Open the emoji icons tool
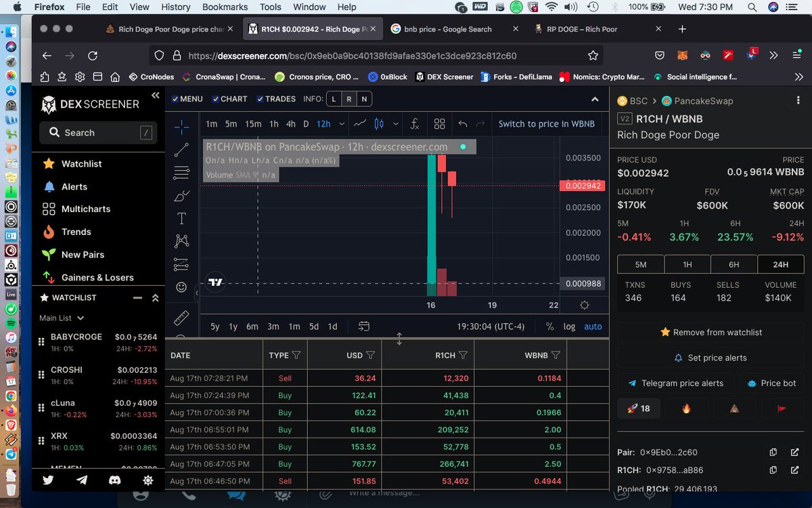This screenshot has width=812, height=508. click(181, 287)
